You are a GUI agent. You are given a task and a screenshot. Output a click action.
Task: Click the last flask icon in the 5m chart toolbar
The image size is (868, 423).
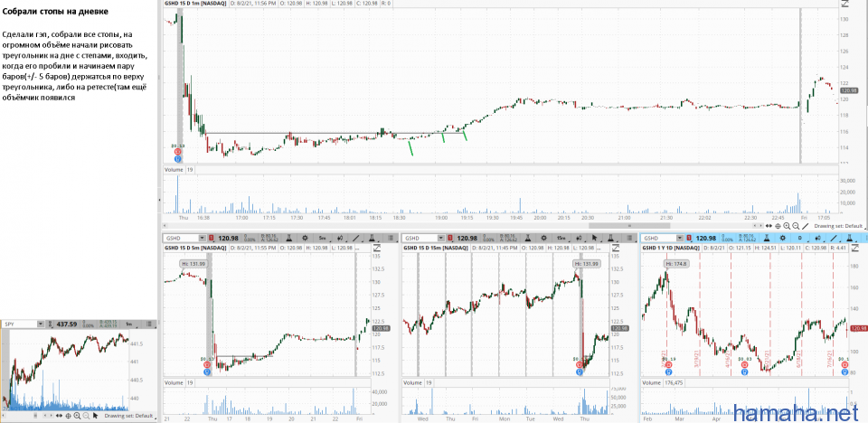(x=372, y=238)
